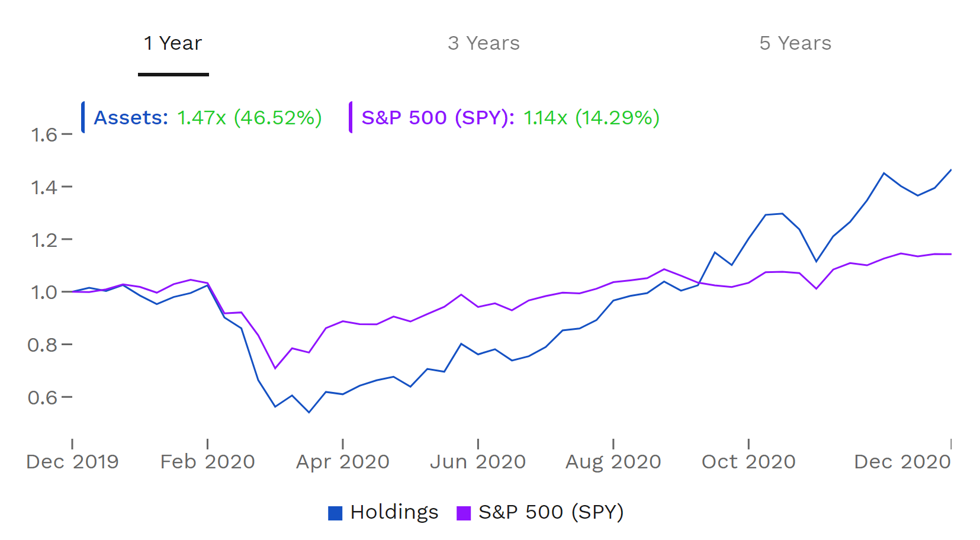
Task: Click the purple S&P 500 legend square
Action: click(464, 513)
